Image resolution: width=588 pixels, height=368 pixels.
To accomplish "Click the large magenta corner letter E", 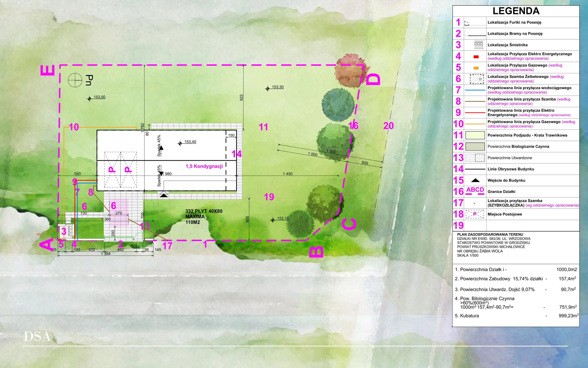I will (48, 71).
